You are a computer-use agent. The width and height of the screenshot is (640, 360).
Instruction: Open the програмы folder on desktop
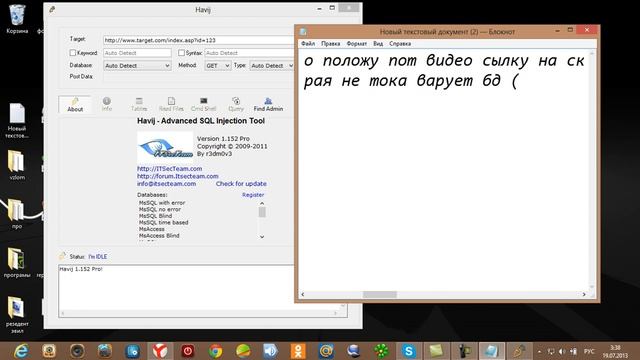click(x=17, y=263)
